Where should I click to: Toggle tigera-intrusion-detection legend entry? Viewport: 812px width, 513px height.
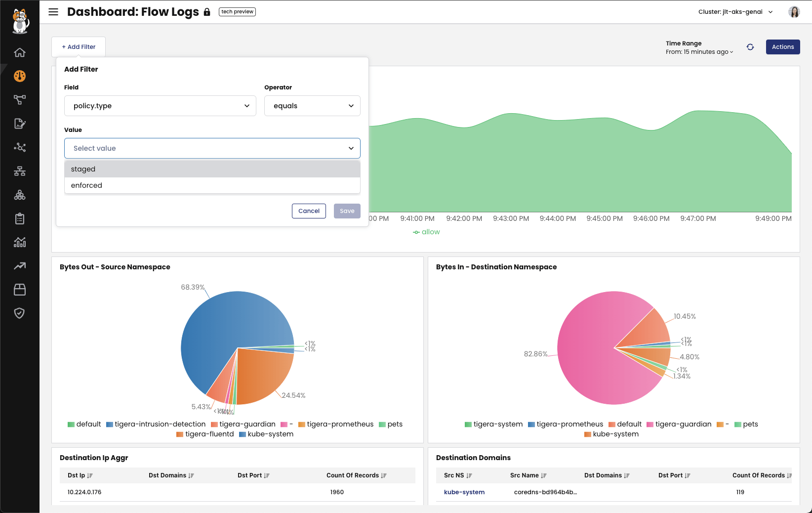point(156,424)
